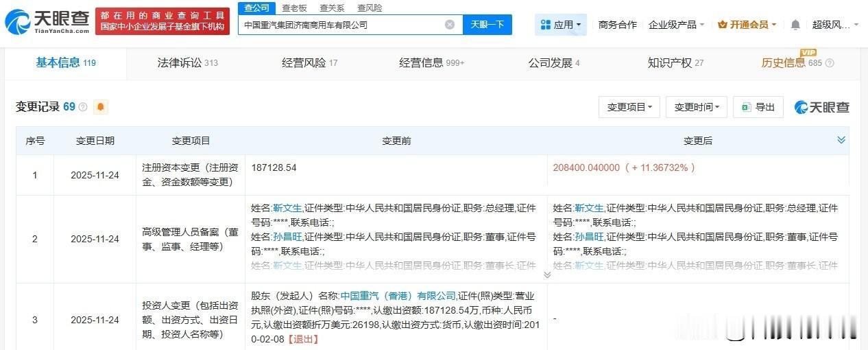868x350 pixels.
Task: Open the 中国重汽（香港）有限公司 shareholder link
Action: [x=398, y=296]
